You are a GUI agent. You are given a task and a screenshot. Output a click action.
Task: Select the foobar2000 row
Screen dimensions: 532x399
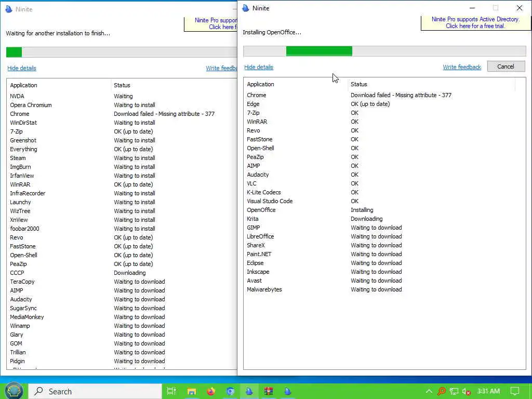coord(122,229)
